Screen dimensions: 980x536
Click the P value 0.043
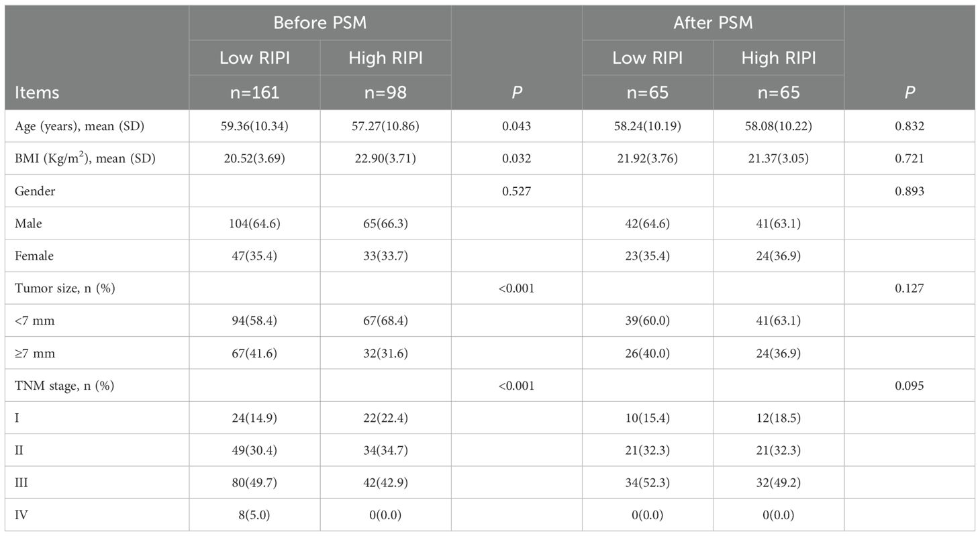[x=517, y=125]
